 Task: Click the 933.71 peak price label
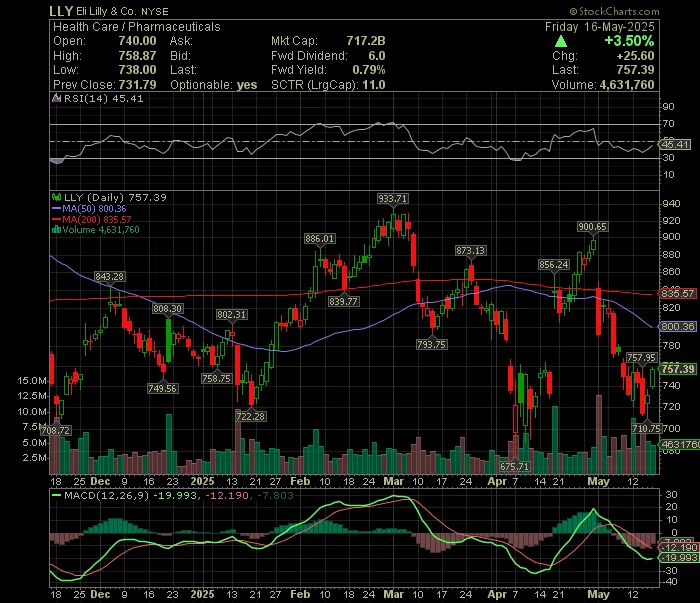[392, 199]
